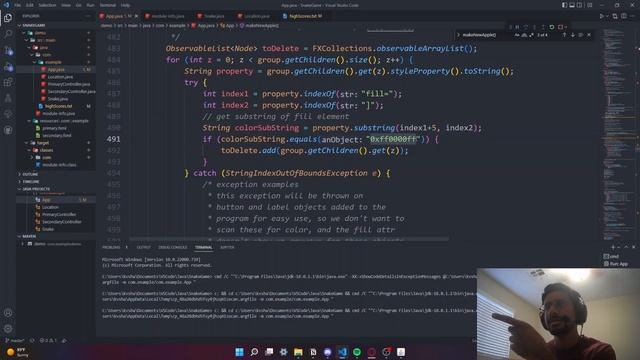This screenshot has width=640, height=360.
Task: Toggle Use Regular Expression in find widget
Action: [531, 35]
